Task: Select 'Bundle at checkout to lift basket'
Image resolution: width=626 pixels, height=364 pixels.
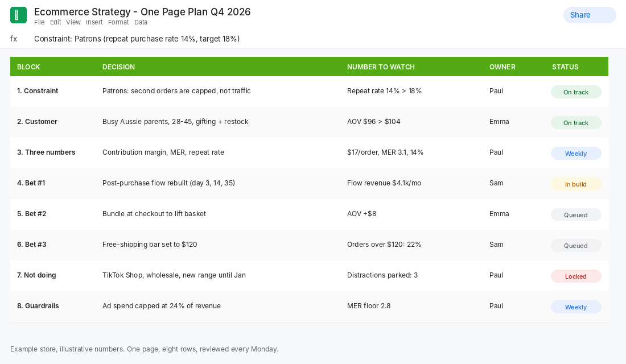Action: click(154, 214)
